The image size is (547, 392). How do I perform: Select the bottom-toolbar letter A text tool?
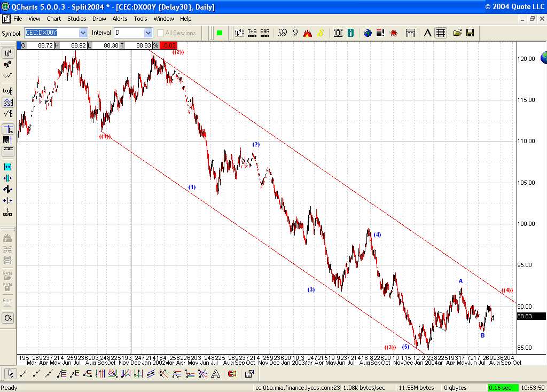[216, 374]
